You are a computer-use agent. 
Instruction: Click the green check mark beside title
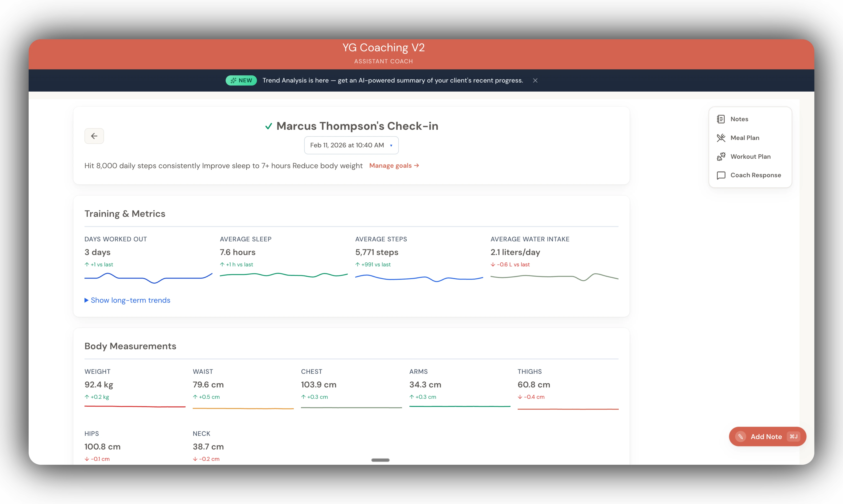pos(268,126)
